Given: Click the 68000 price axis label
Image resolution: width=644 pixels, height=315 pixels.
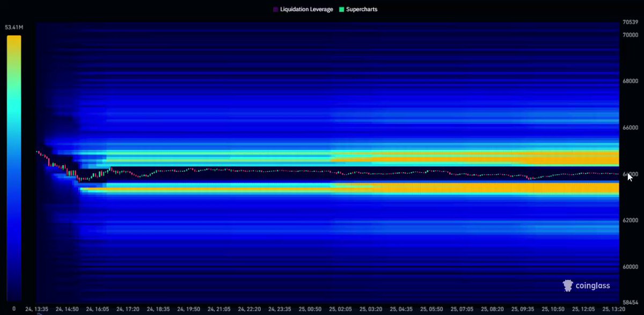Looking at the screenshot, I should click(x=630, y=82).
